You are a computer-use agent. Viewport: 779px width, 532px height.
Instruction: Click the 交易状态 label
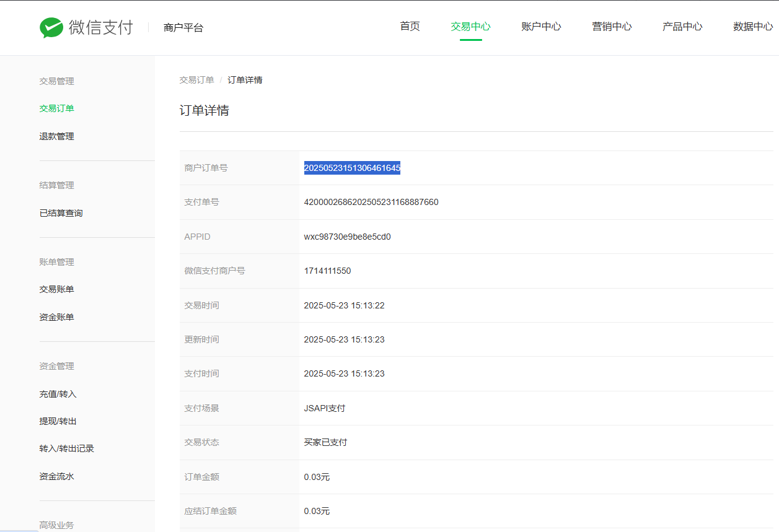(x=201, y=442)
